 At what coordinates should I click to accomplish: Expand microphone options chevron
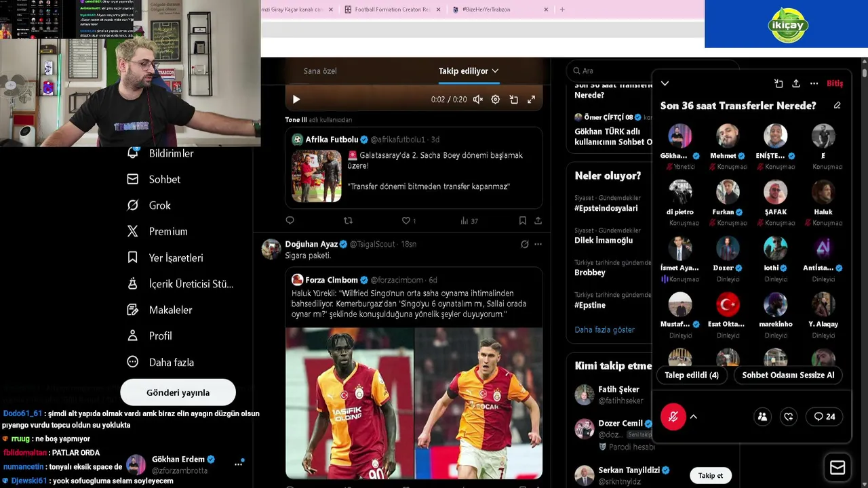[693, 417]
